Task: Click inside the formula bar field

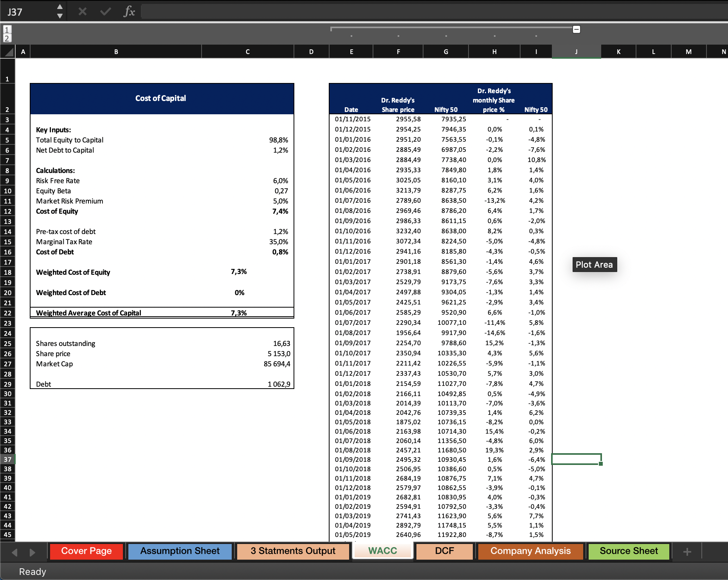Action: coord(434,12)
